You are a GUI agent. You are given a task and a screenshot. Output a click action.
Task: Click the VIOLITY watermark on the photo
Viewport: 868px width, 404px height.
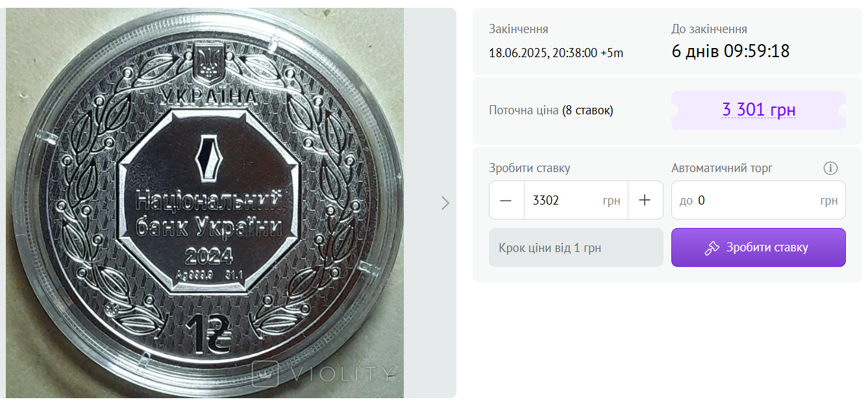pos(324,373)
